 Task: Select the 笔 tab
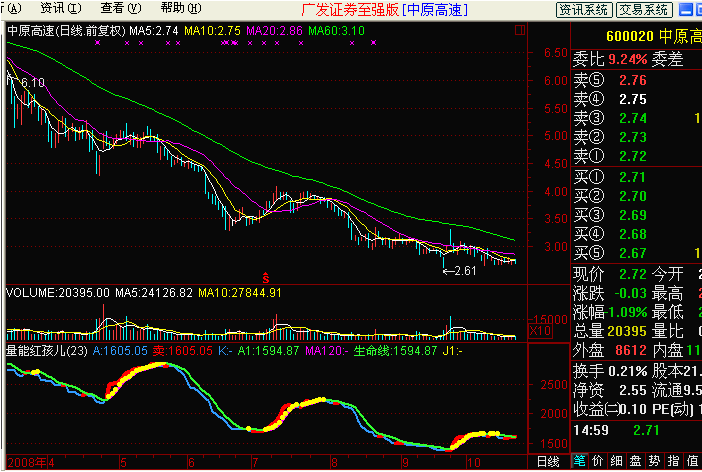click(579, 461)
